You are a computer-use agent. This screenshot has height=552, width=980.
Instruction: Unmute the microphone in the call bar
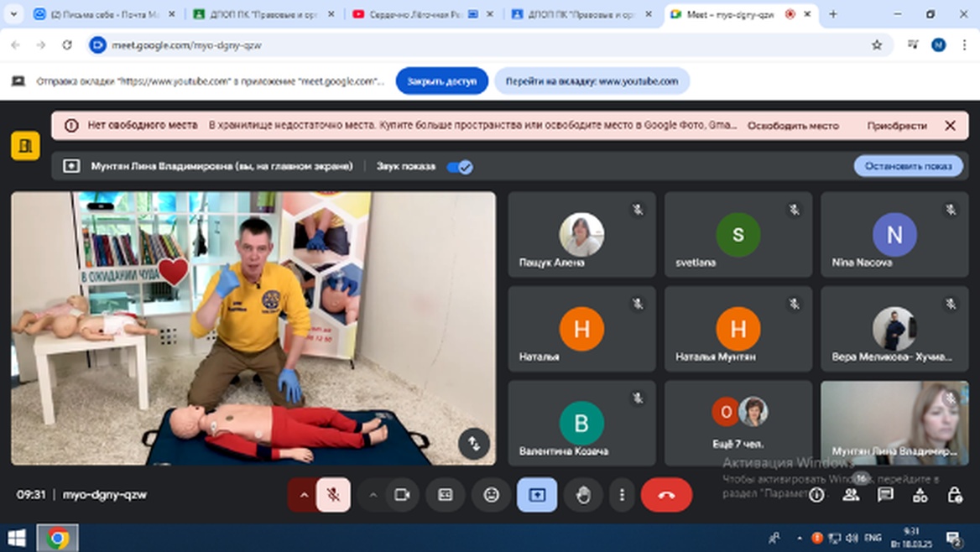coord(333,495)
